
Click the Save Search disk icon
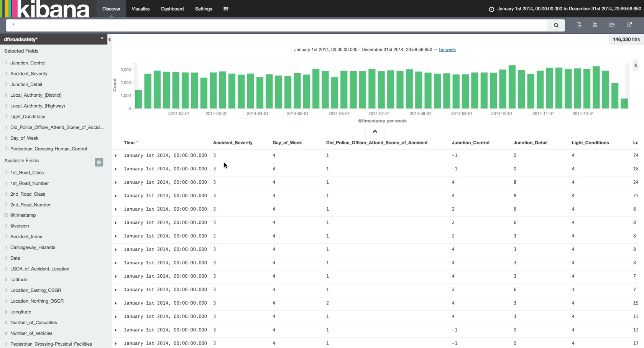tap(595, 25)
